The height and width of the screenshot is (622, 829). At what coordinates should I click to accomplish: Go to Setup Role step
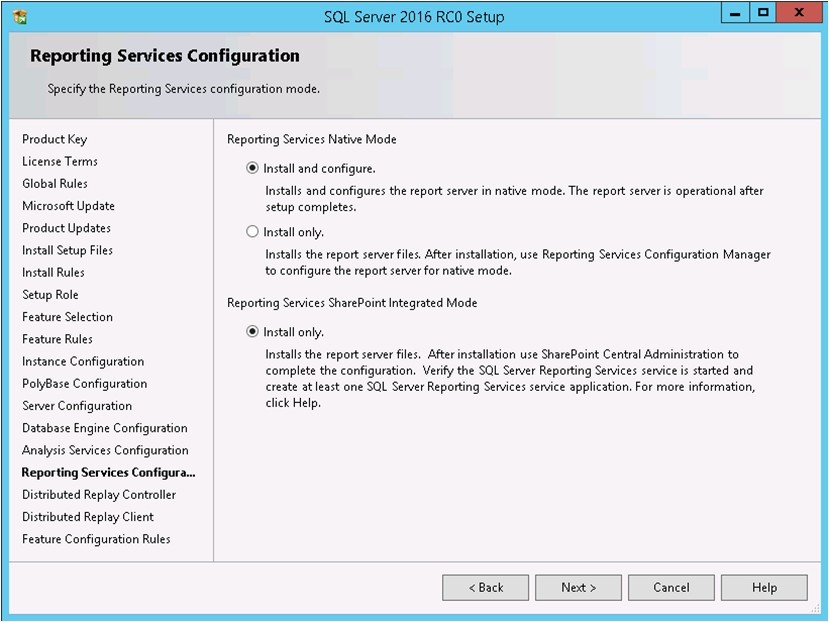coord(50,295)
